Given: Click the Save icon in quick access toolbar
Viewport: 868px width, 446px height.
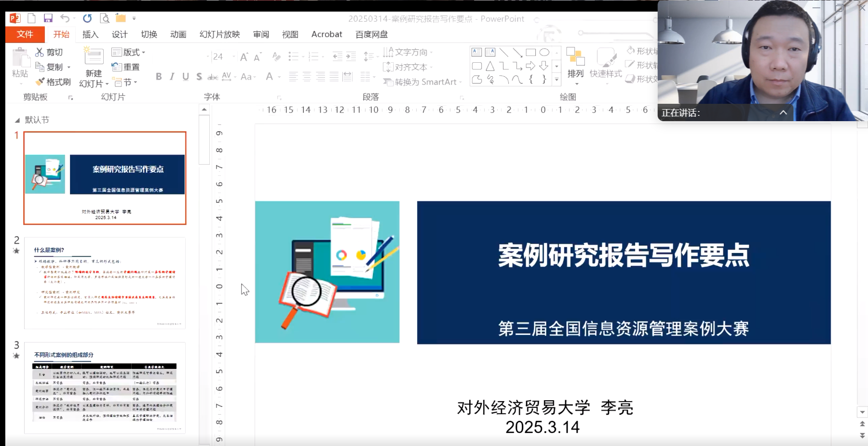Looking at the screenshot, I should click(x=48, y=18).
